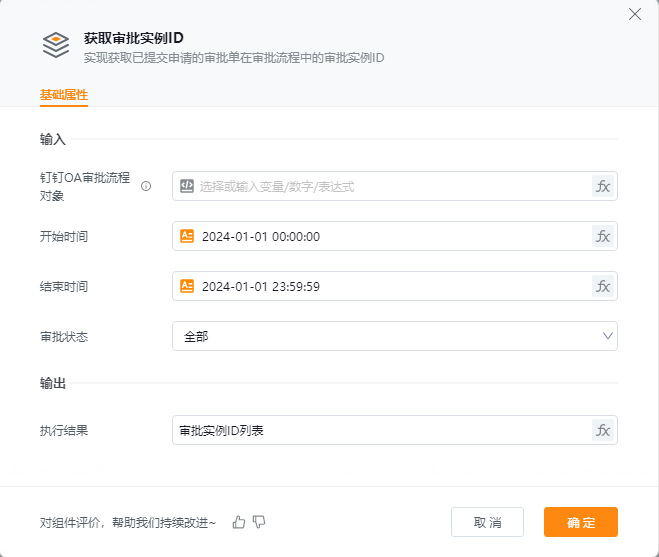Expand the 审批状态 dropdown showing 全部
659x557 pixels.
[394, 336]
